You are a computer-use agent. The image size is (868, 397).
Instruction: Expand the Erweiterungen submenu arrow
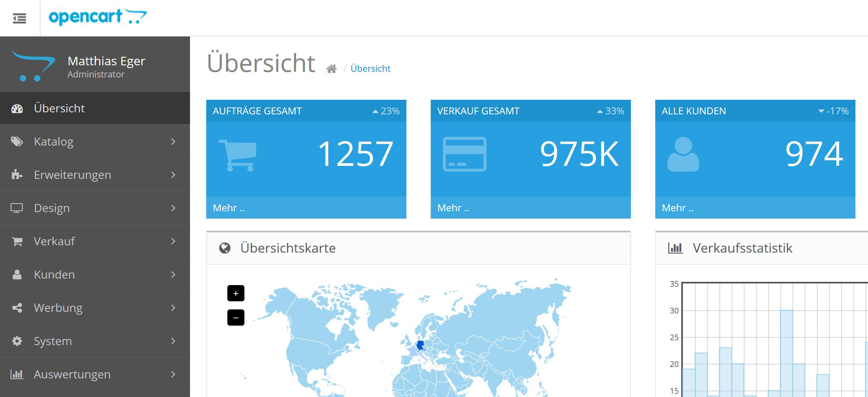pyautogui.click(x=173, y=175)
